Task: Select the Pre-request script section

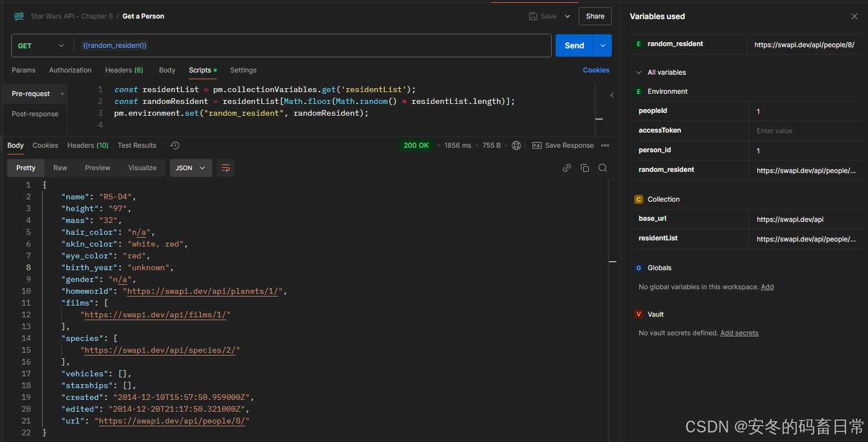Action: click(x=35, y=94)
